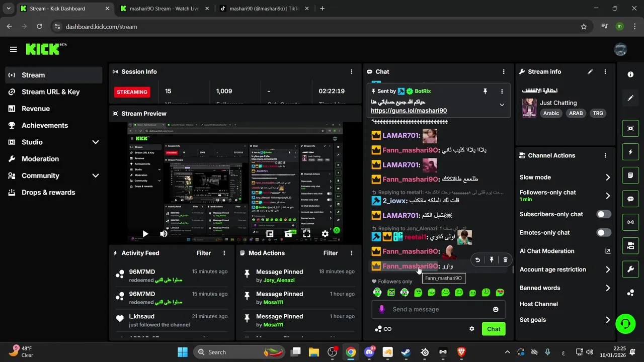The width and height of the screenshot is (644, 362).
Task: Open the guns.lol/mashari90 pinned link
Action: [409, 111]
